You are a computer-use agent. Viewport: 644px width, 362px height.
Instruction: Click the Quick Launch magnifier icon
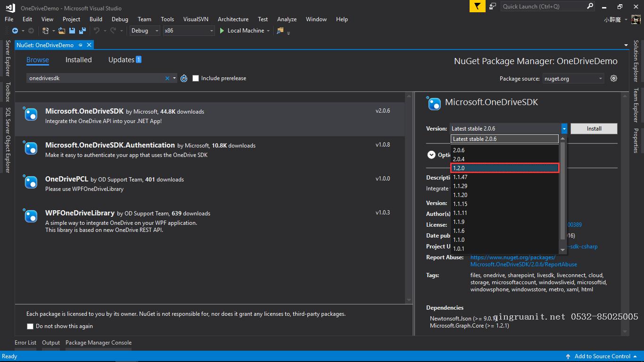tap(590, 6)
